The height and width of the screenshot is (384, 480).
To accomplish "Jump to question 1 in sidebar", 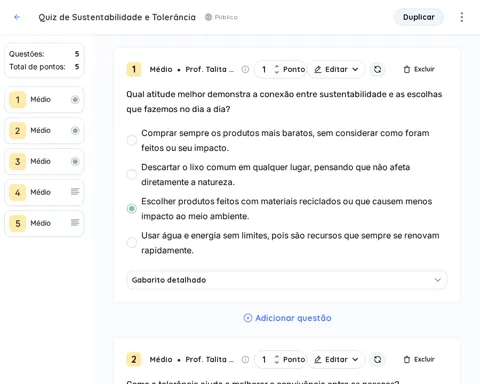I will point(44,99).
